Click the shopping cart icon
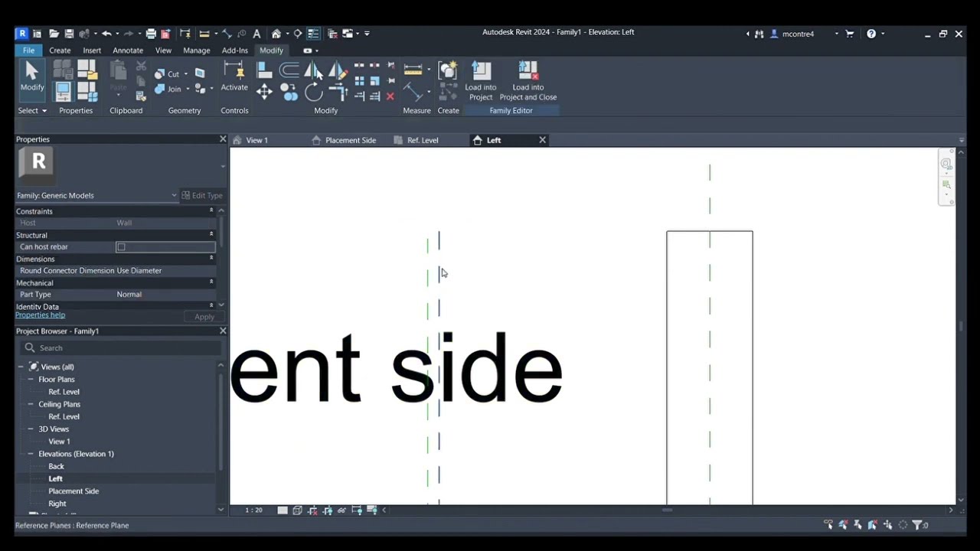 tap(850, 34)
